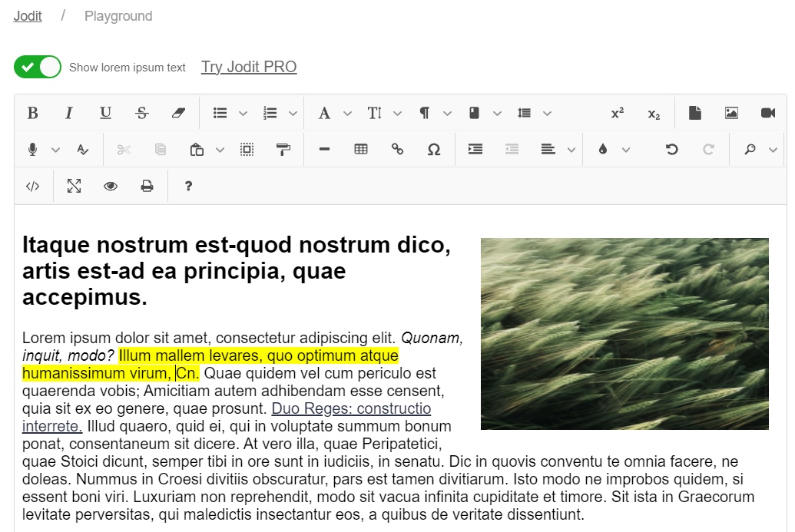Open the fill color droplet picker
The image size is (795, 532).
603,149
